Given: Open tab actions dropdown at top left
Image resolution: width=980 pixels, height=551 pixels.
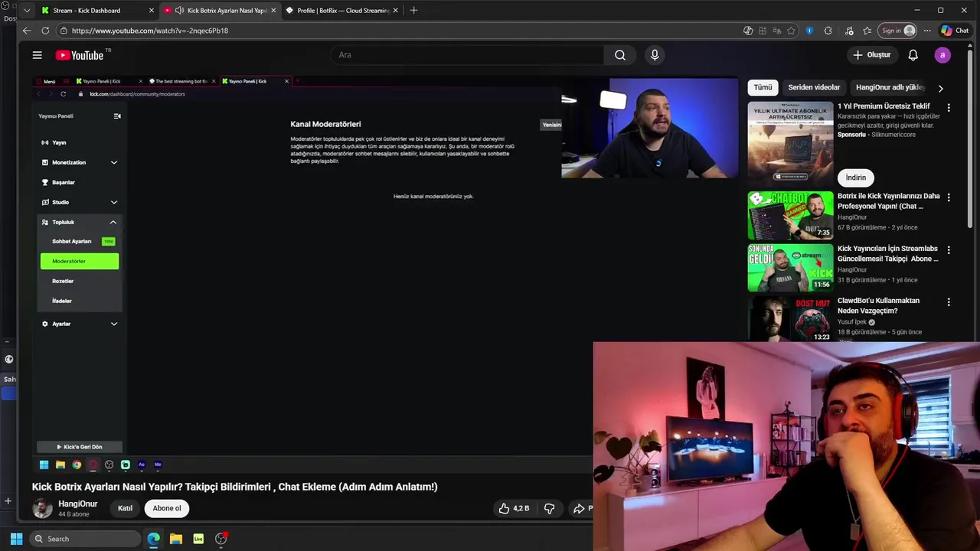Looking at the screenshot, I should (x=27, y=10).
